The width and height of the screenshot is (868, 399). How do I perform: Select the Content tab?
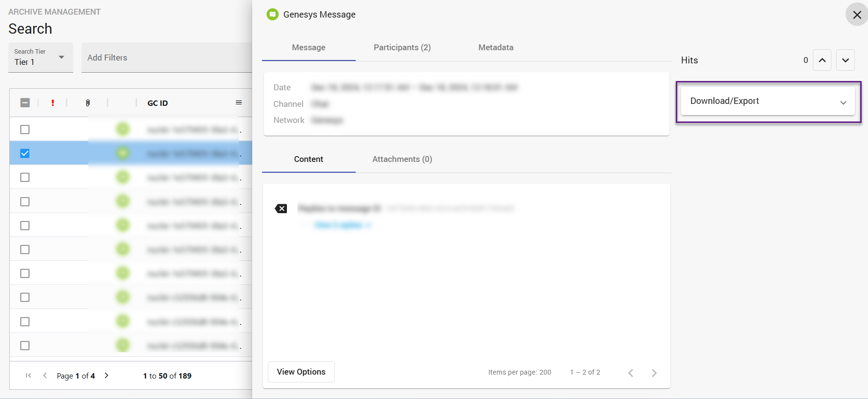[309, 159]
